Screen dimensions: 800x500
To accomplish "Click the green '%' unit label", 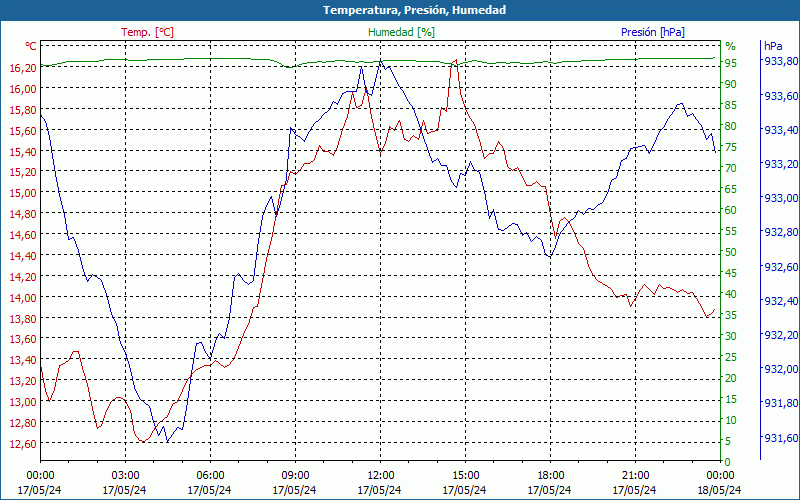I will coord(731,46).
